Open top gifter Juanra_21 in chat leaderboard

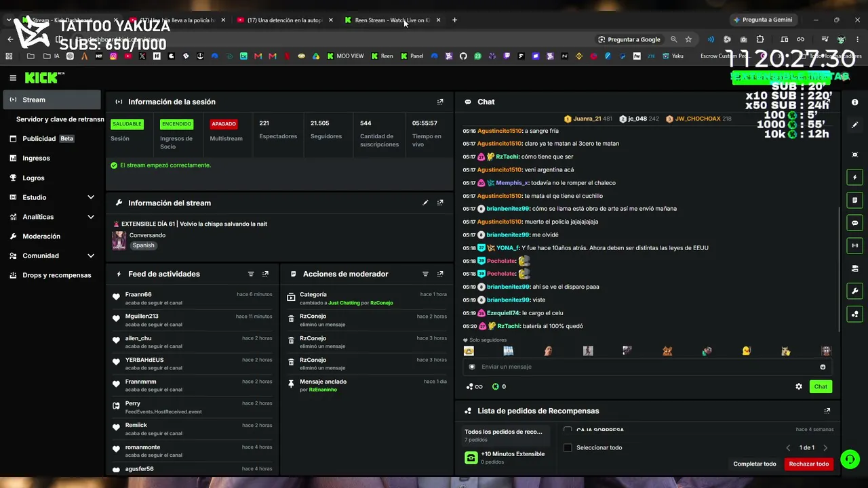click(588, 119)
